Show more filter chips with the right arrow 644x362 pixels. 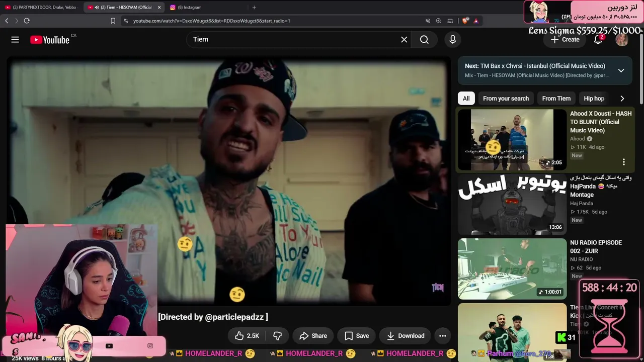click(x=622, y=99)
